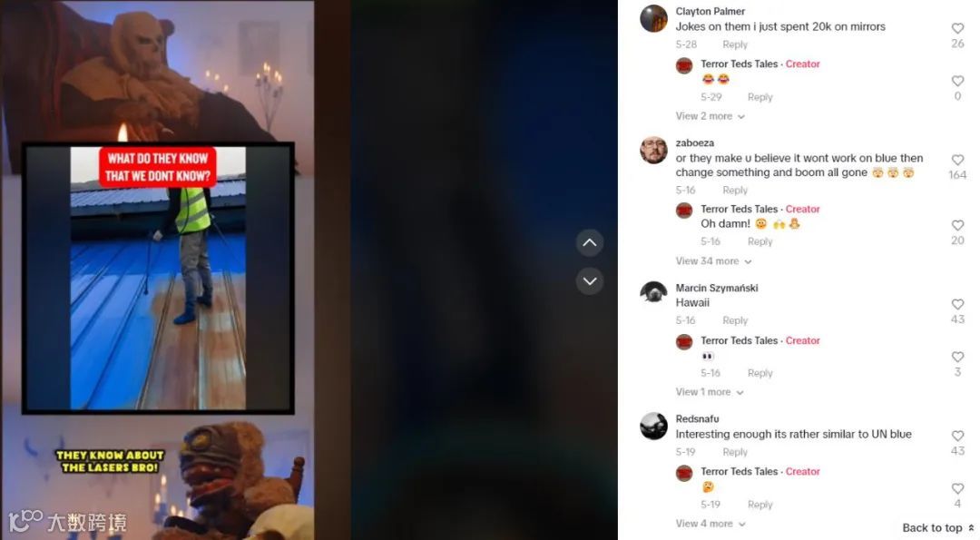Reply to Clayton Palmer's comment
The height and width of the screenshot is (540, 980).
tap(735, 44)
